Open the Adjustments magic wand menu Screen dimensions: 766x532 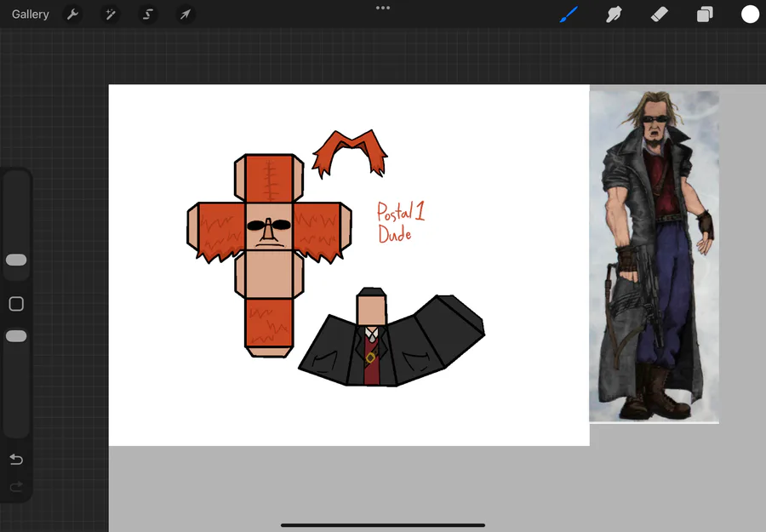pos(111,14)
